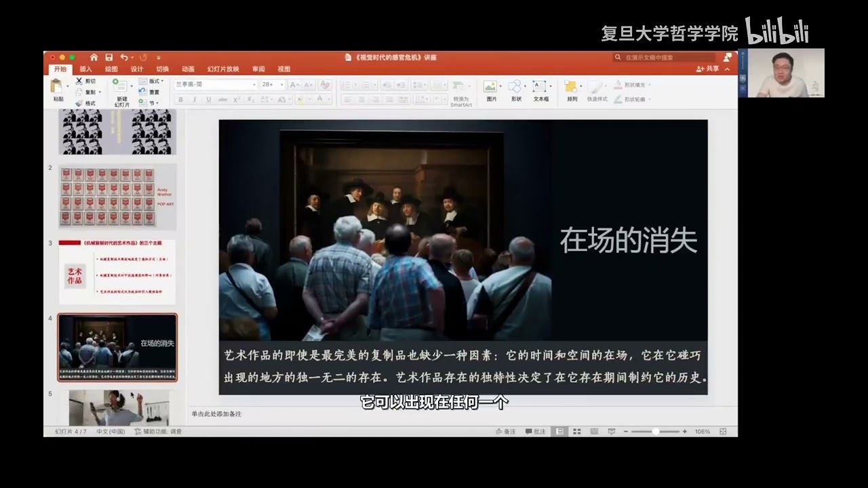Click the Bulleted list icon

coord(345,85)
